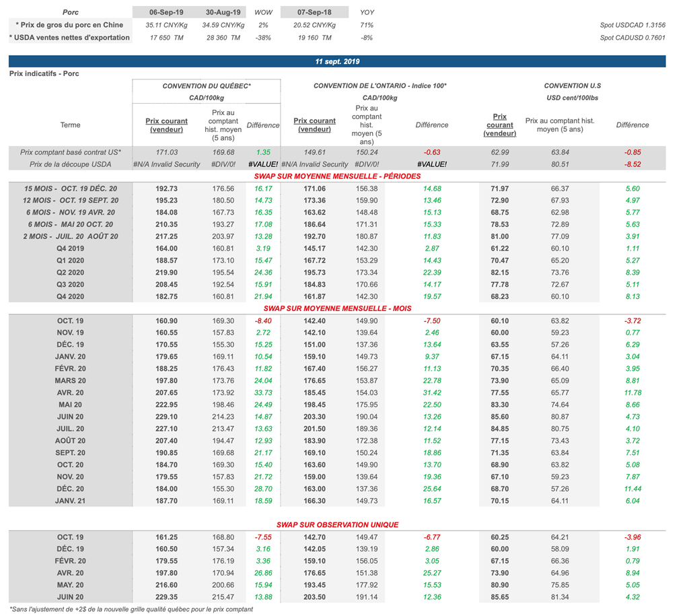The width and height of the screenshot is (689, 616).
Task: Select the "SWAP SUR OBSERVATION UNIQUE" heading
Action: tap(337, 524)
